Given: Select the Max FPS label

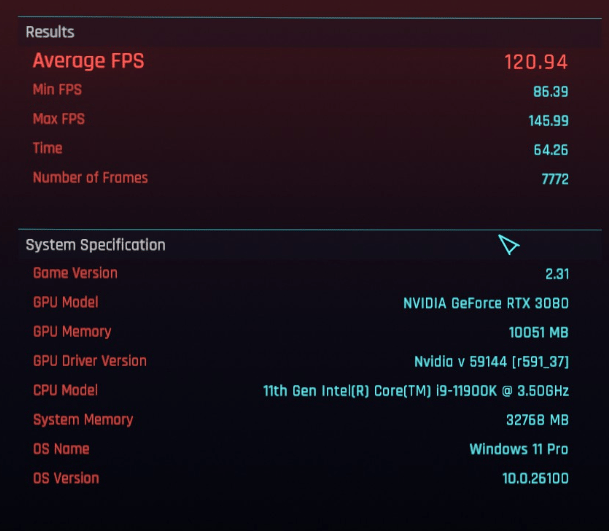Looking at the screenshot, I should click(x=59, y=119).
